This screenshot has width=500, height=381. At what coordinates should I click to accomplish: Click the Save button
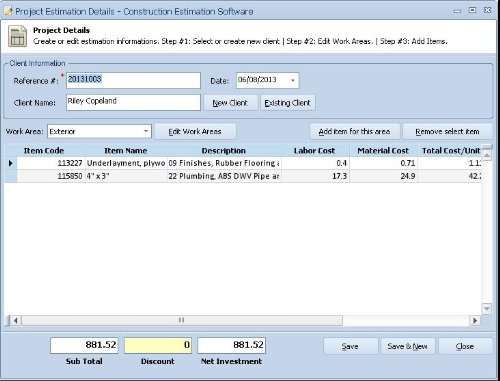[x=350, y=346]
